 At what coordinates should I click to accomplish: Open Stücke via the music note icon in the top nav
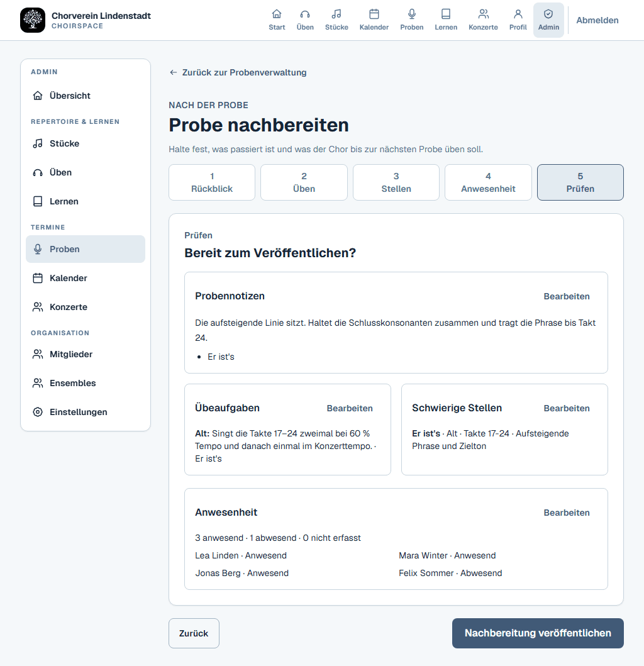point(336,14)
